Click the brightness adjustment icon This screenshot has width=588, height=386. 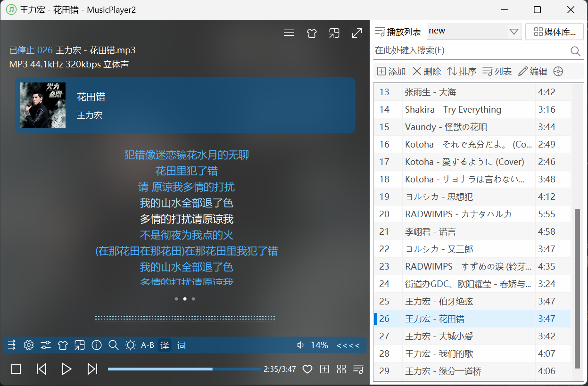pyautogui.click(x=130, y=345)
